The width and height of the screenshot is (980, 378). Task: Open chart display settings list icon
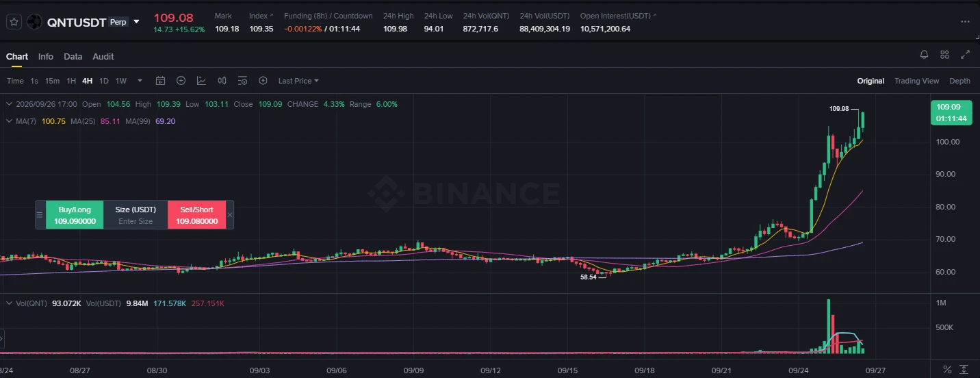pyautogui.click(x=242, y=81)
